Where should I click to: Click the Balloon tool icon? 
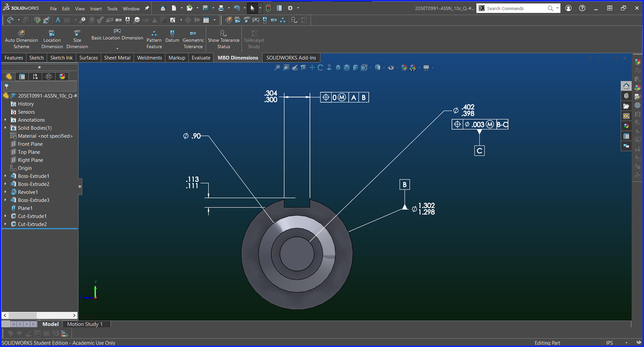pyautogui.click(x=82, y=20)
